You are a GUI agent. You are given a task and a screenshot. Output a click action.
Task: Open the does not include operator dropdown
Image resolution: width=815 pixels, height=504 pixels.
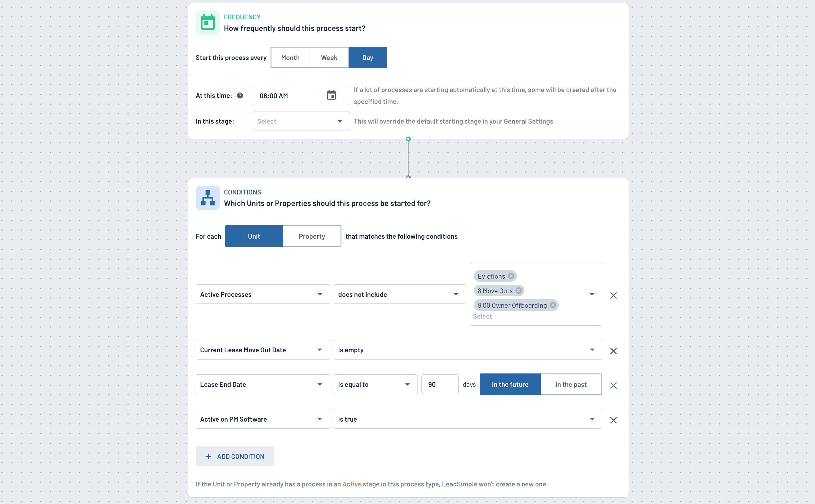(399, 294)
